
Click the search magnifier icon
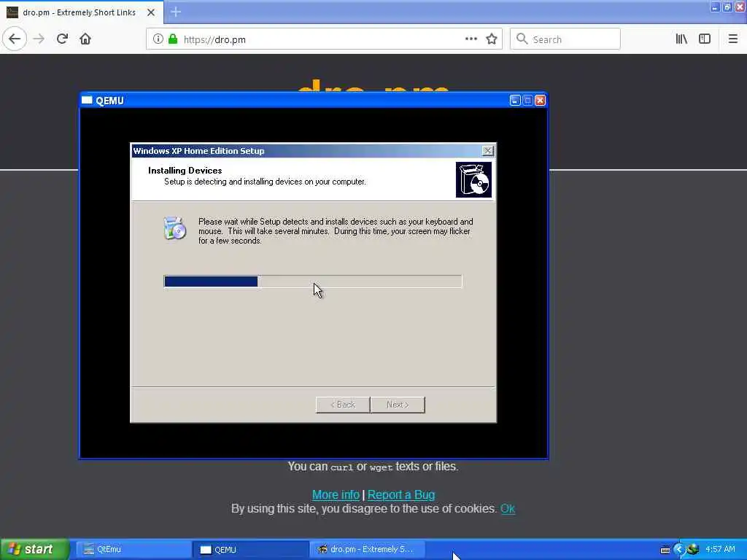pyautogui.click(x=522, y=39)
